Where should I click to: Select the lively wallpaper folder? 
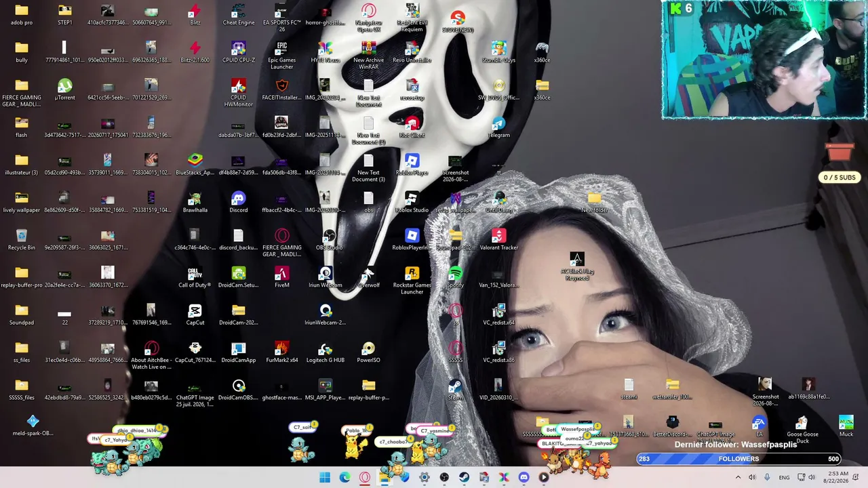pyautogui.click(x=22, y=202)
